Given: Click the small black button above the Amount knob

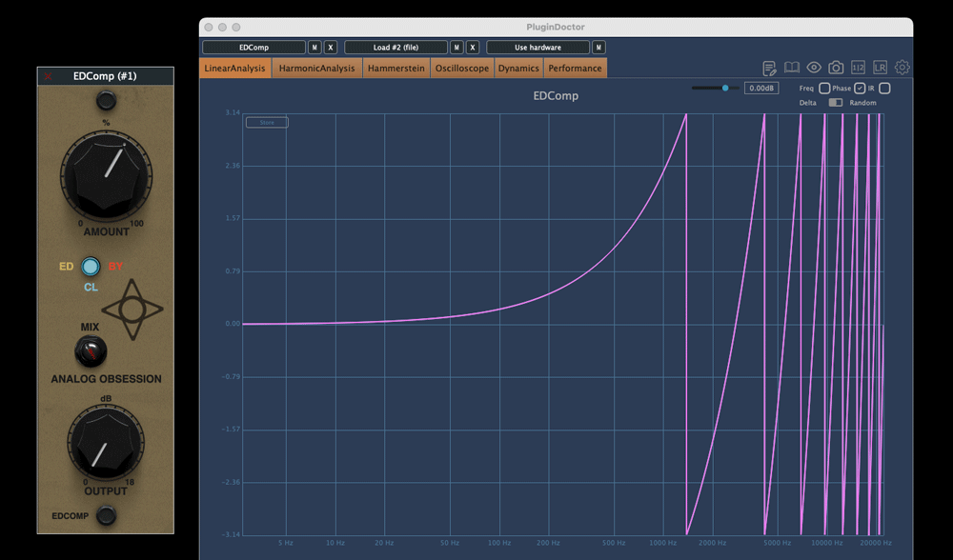Looking at the screenshot, I should (x=107, y=100).
